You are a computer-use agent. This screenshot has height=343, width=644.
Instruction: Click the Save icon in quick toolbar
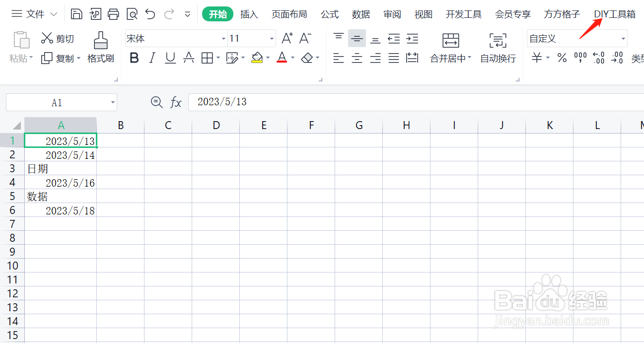pos(76,14)
